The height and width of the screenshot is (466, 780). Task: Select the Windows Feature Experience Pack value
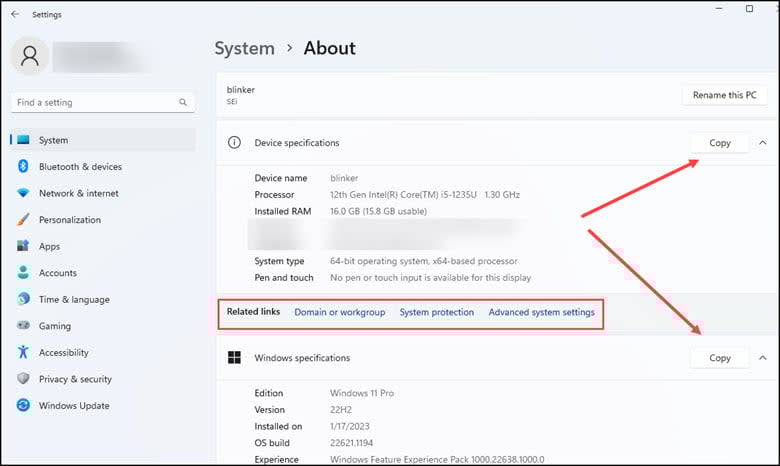[x=437, y=460]
